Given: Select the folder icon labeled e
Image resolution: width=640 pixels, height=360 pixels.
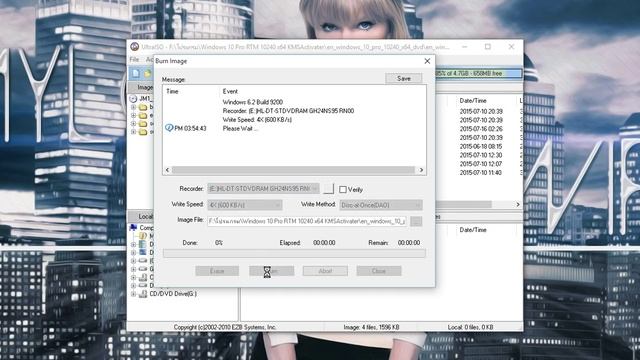Looking at the screenshot, I should tap(143, 116).
